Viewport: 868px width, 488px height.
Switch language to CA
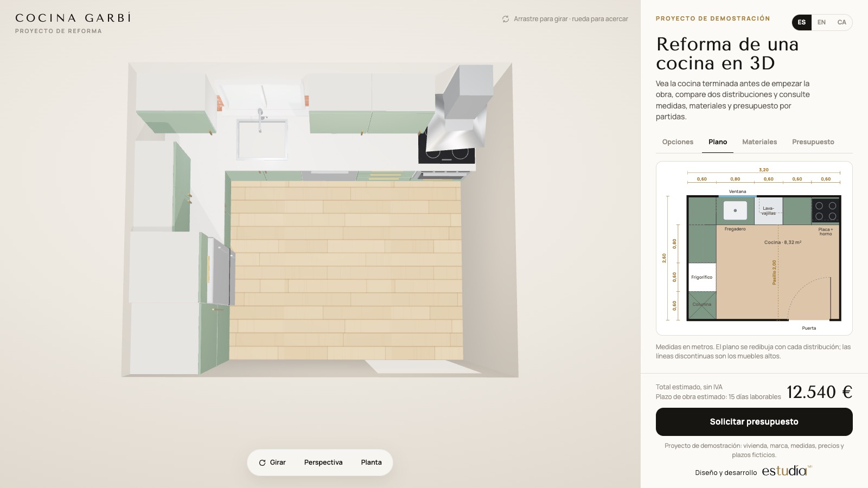click(841, 22)
